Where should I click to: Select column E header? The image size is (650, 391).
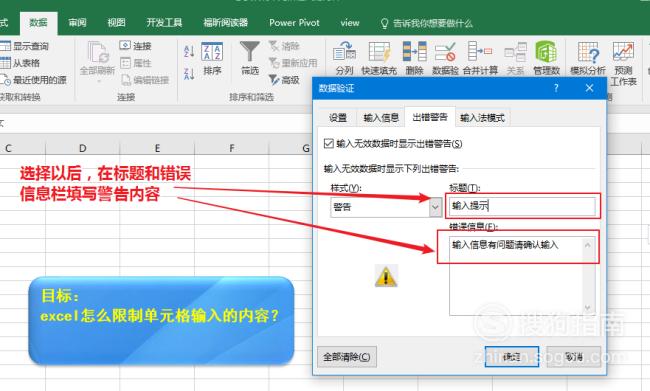[x=157, y=148]
